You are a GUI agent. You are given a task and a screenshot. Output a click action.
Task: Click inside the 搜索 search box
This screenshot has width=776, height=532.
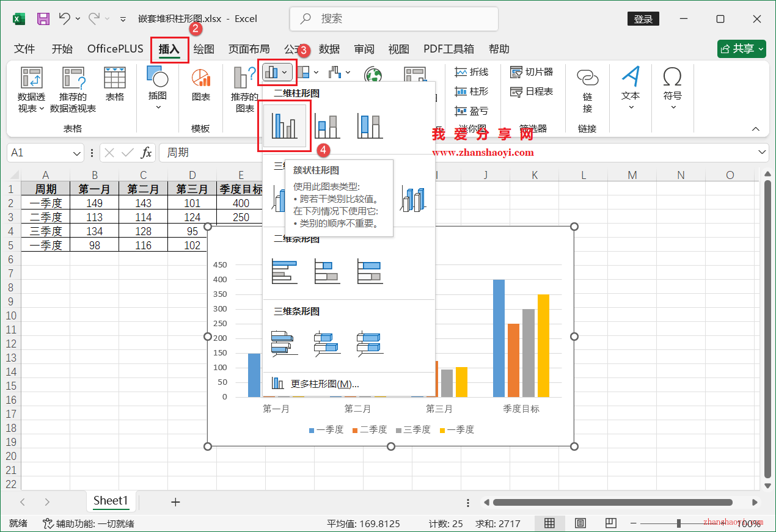393,18
